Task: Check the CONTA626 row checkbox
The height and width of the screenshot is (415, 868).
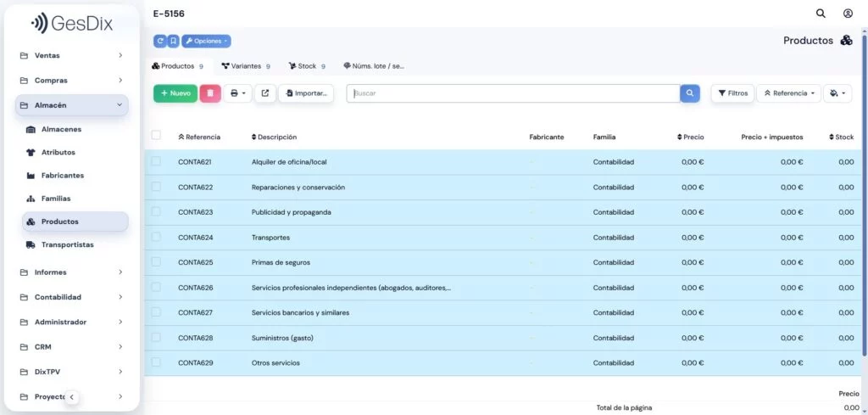Action: (156, 287)
